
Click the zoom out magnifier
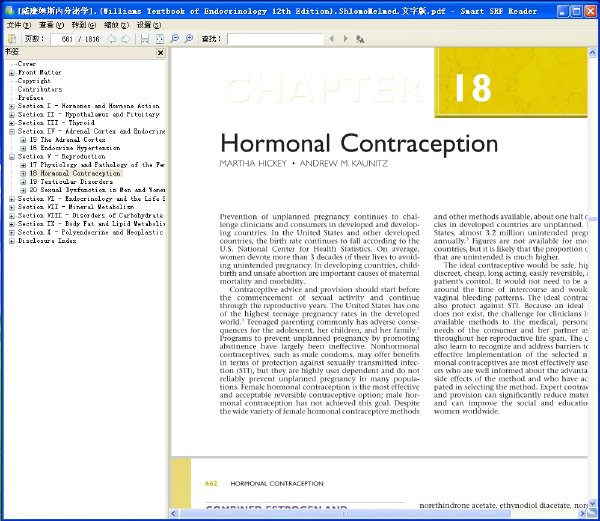[174, 39]
